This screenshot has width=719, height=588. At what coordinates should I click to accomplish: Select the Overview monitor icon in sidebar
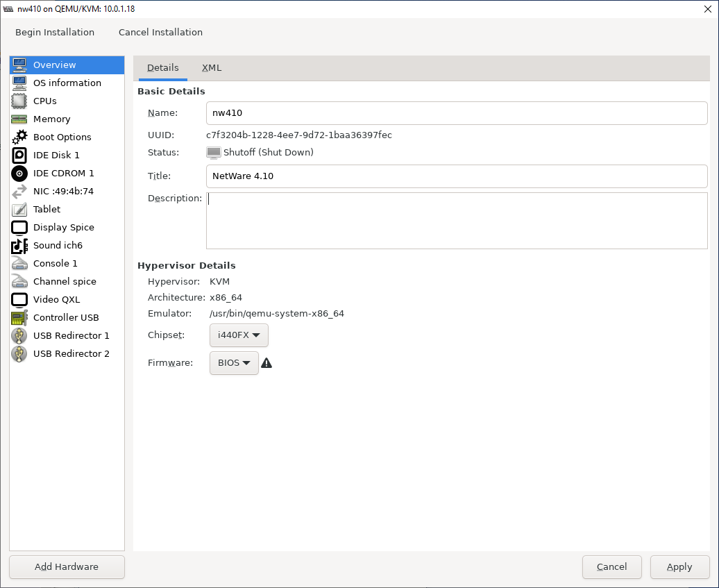coord(19,65)
